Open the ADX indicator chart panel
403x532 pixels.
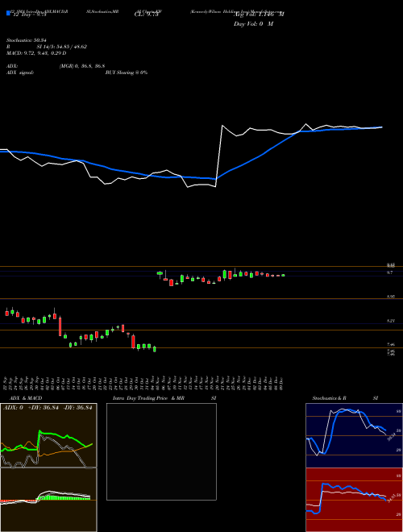[48, 435]
